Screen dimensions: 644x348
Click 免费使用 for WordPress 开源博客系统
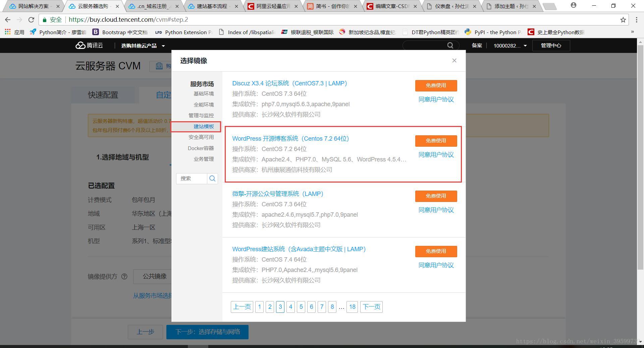coord(436,141)
